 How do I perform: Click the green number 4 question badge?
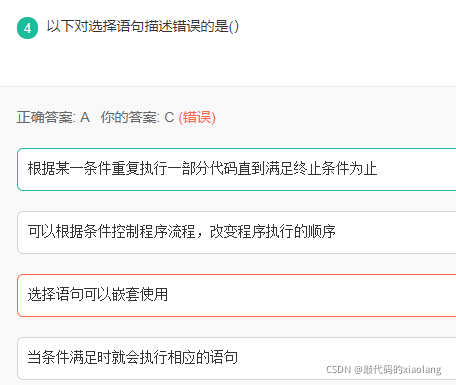27,28
